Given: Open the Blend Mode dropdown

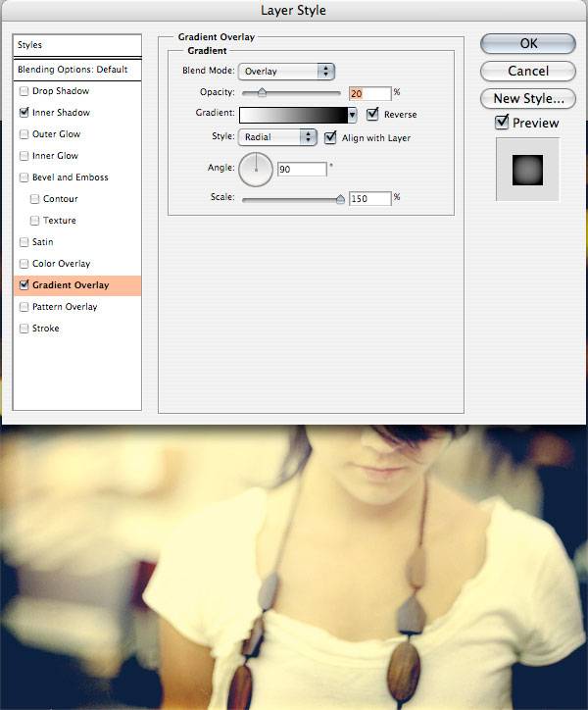Looking at the screenshot, I should (288, 72).
